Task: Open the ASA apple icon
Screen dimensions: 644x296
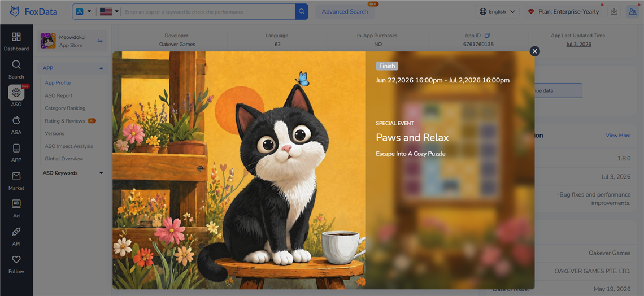Action: tap(16, 120)
